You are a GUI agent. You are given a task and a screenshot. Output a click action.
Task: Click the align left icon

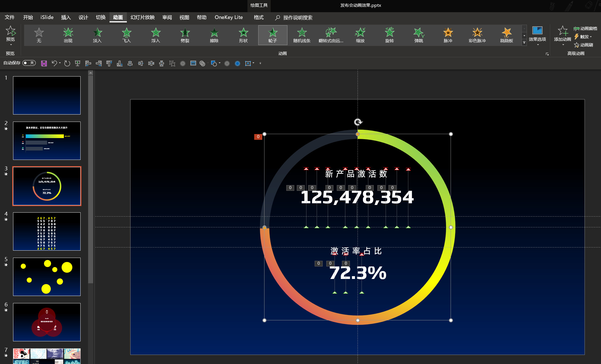click(88, 63)
